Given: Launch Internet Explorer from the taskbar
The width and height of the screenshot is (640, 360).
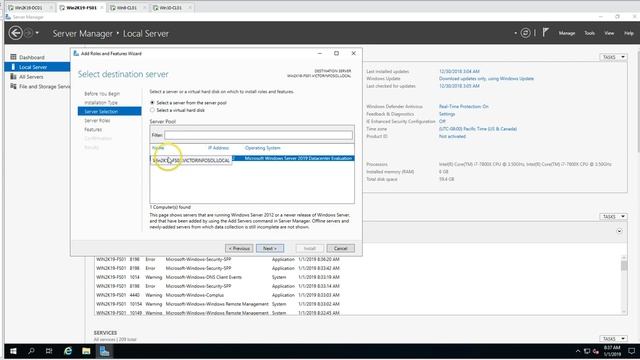Looking at the screenshot, I should (68, 351).
